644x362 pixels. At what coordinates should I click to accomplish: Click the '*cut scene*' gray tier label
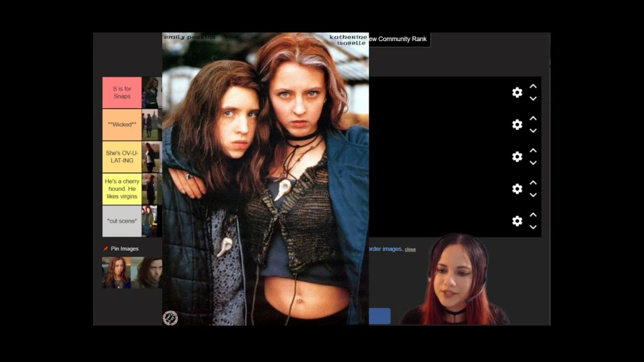pyautogui.click(x=122, y=221)
